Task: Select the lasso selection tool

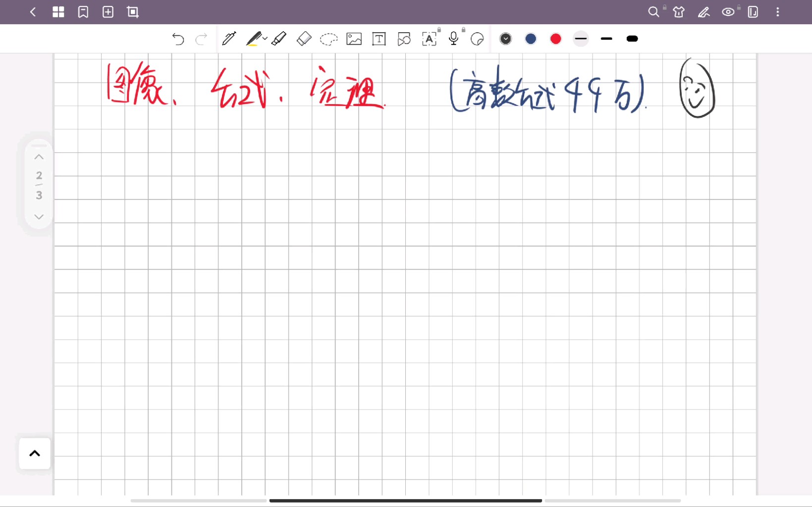Action: [x=328, y=39]
